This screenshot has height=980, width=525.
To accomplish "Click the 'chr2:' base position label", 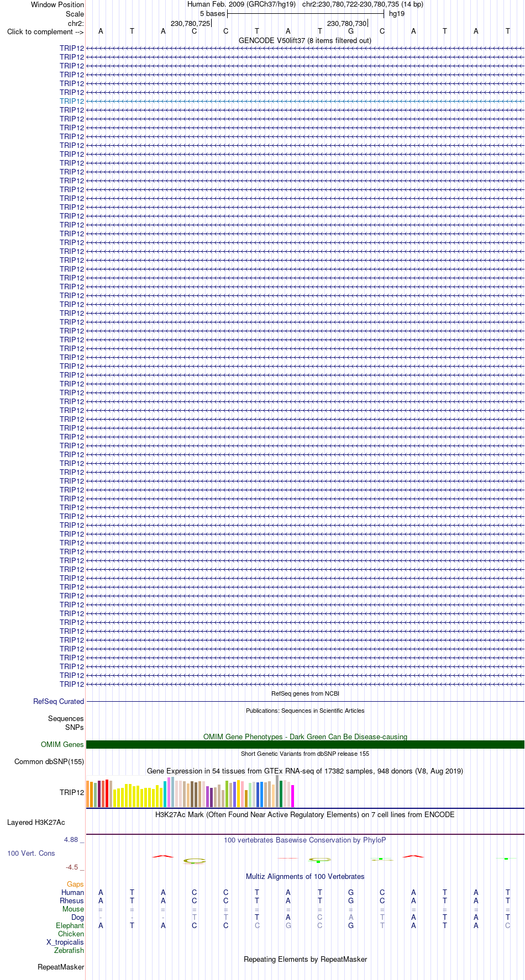I will [76, 23].
